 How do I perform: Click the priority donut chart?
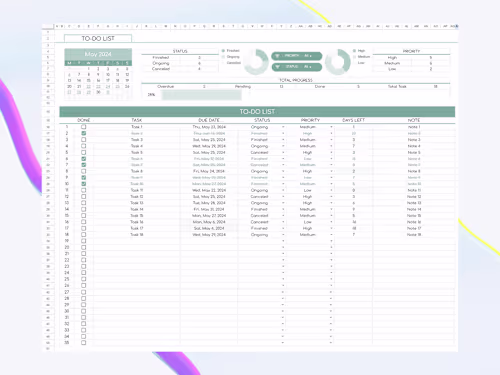tap(338, 62)
